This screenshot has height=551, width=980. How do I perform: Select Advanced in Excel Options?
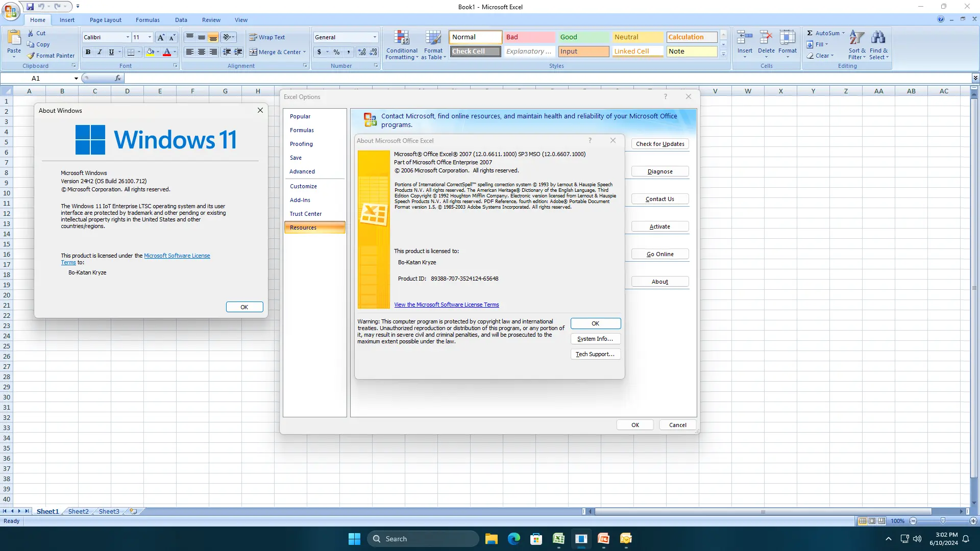(x=314, y=171)
